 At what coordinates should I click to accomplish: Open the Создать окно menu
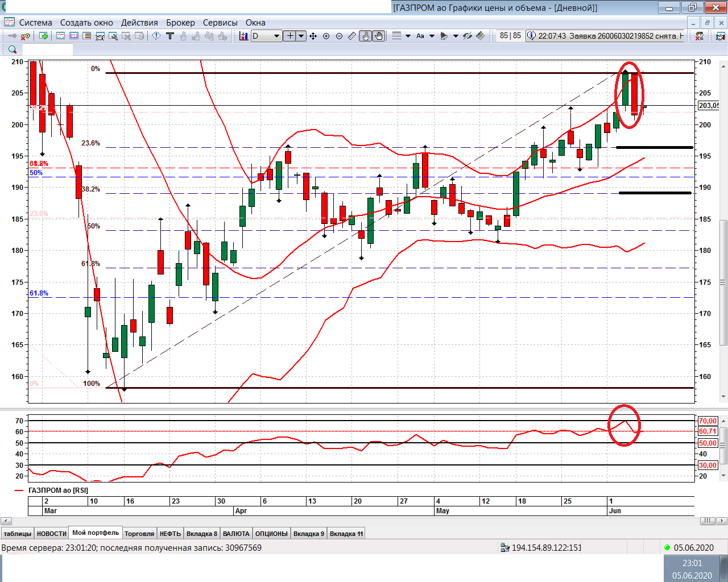[x=86, y=23]
